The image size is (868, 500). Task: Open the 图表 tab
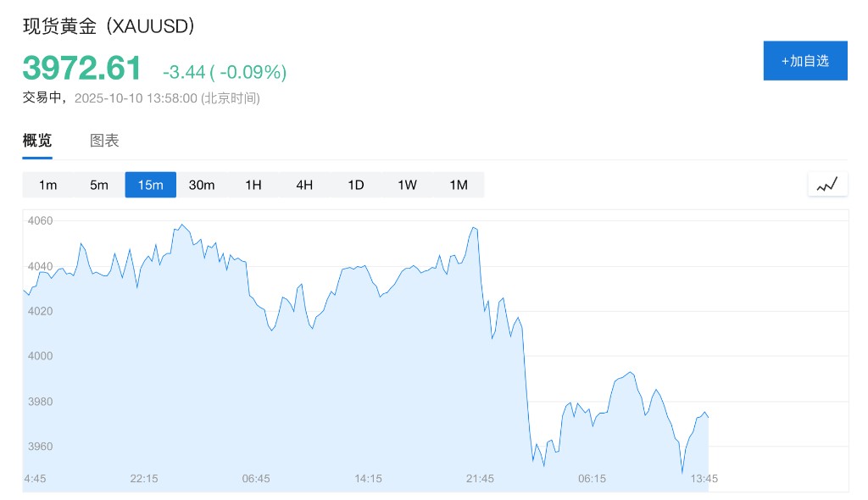tap(105, 141)
